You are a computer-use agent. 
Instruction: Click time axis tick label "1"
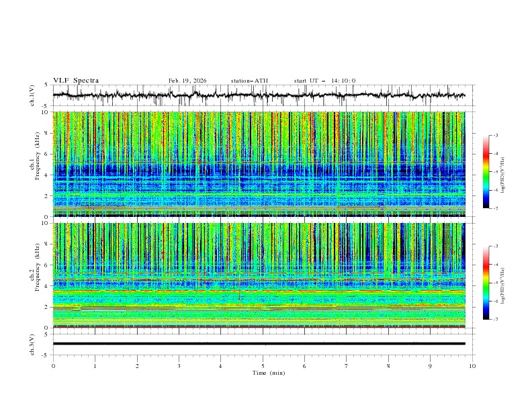95,366
